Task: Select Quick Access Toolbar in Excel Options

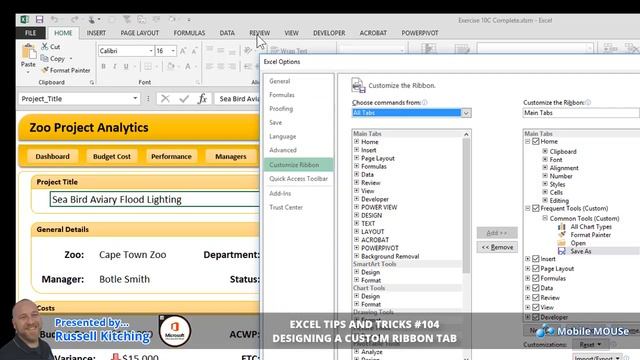Action: 298,179
